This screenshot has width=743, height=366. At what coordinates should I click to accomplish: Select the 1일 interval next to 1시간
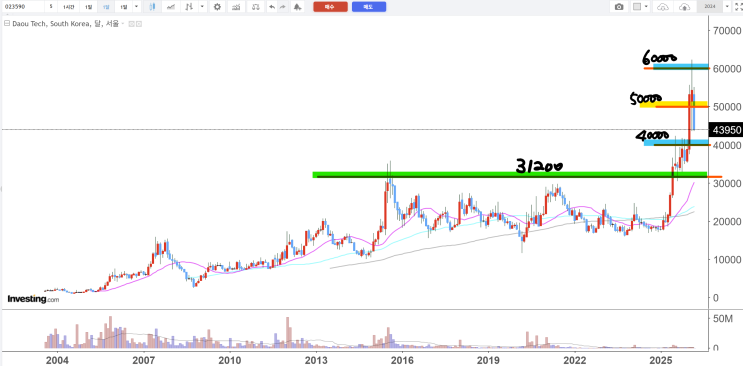click(88, 7)
